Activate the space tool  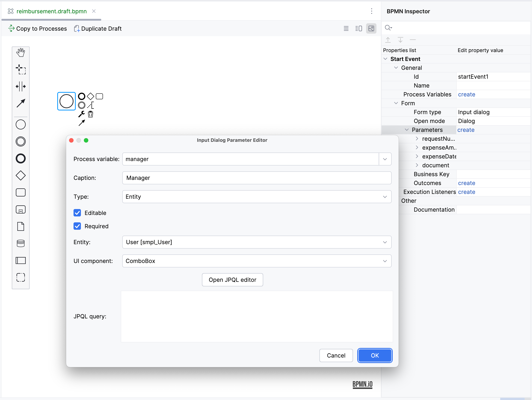point(21,86)
